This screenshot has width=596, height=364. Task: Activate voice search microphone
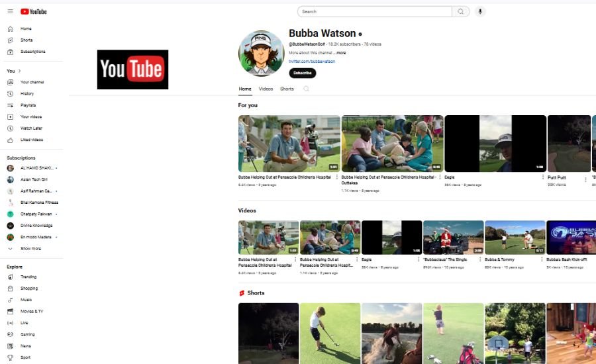tap(480, 11)
